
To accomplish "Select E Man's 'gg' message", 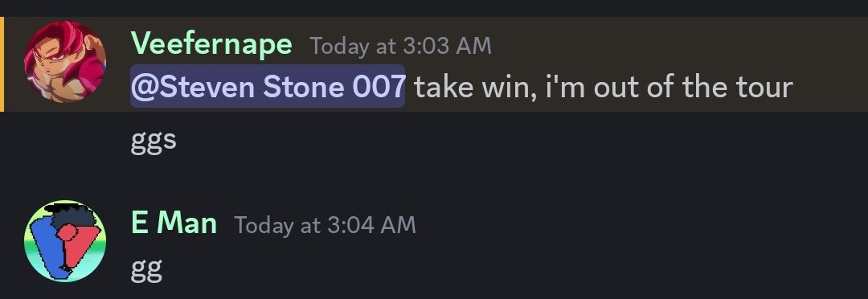I will coord(147,269).
